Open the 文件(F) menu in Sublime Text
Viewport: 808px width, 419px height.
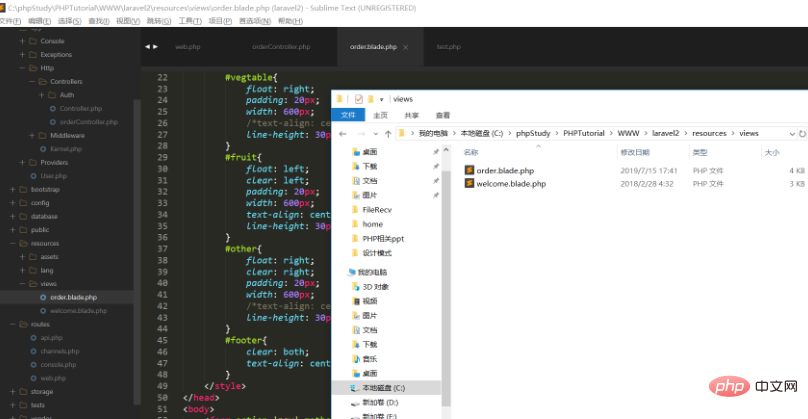[x=10, y=21]
